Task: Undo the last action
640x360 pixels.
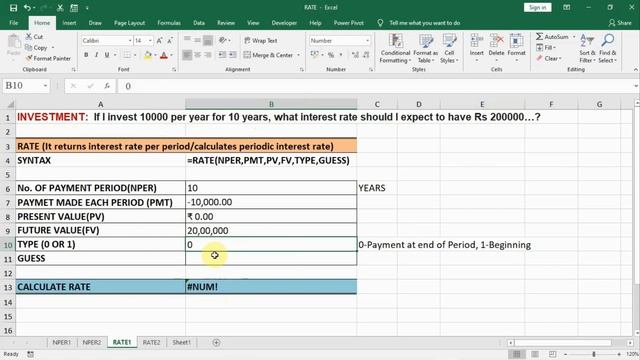Action: pos(27,8)
